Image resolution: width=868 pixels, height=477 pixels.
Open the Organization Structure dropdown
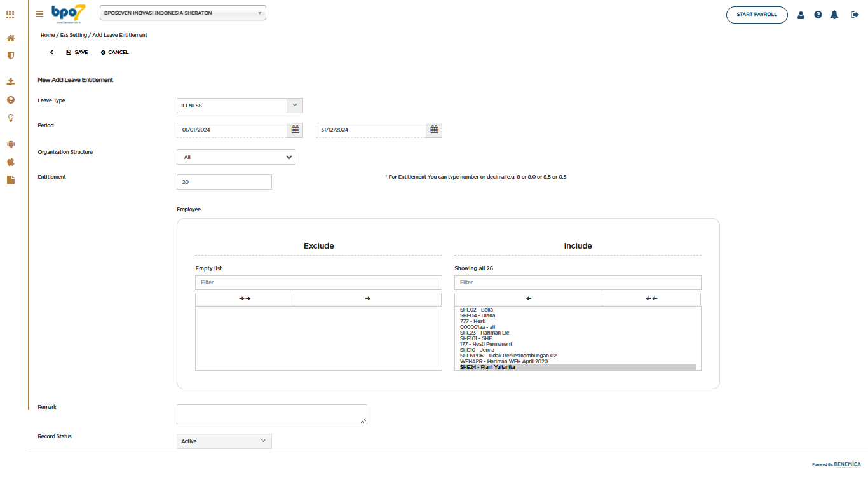(x=236, y=157)
